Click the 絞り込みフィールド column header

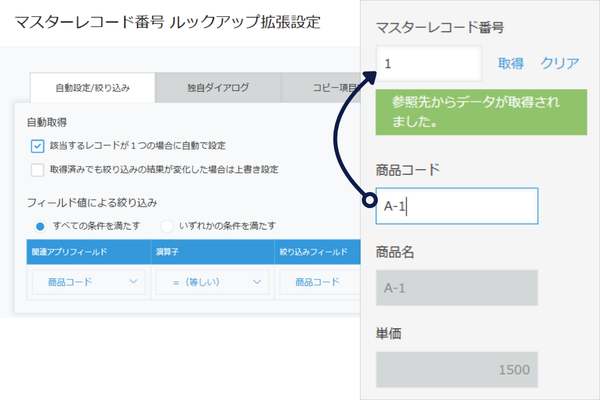[318, 252]
